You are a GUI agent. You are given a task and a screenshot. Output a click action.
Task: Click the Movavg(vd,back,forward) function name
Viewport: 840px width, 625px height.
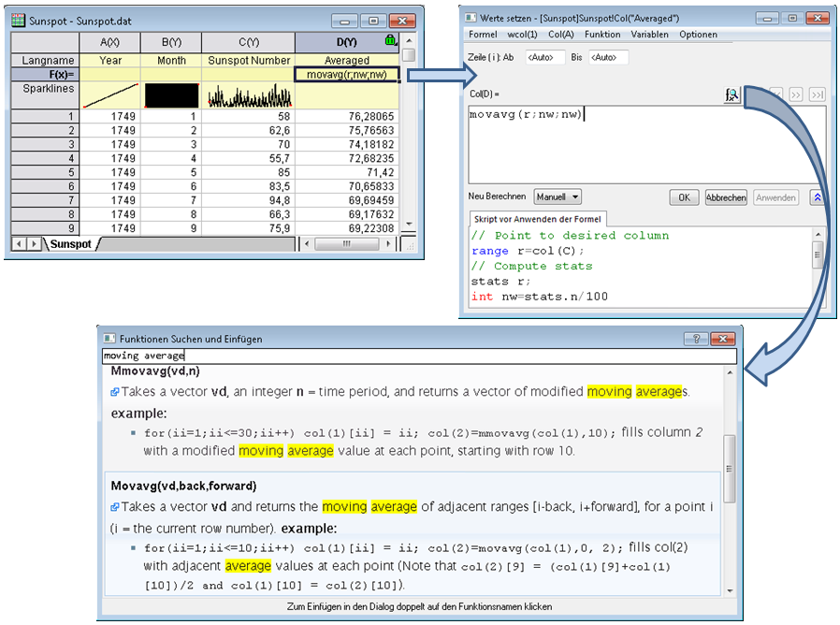click(x=183, y=487)
